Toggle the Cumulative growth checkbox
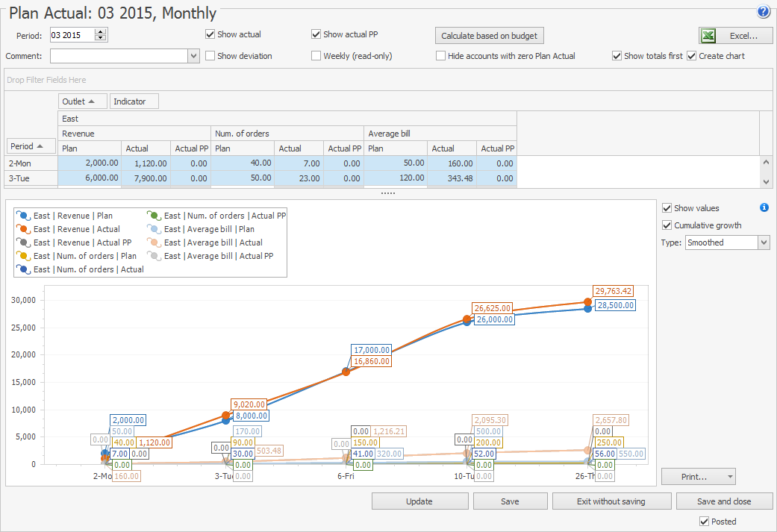 (x=667, y=225)
